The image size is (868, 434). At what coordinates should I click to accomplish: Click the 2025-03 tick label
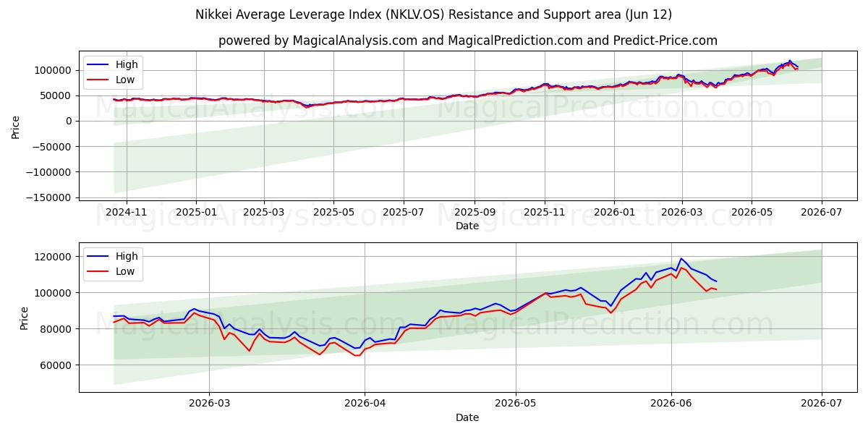(263, 211)
